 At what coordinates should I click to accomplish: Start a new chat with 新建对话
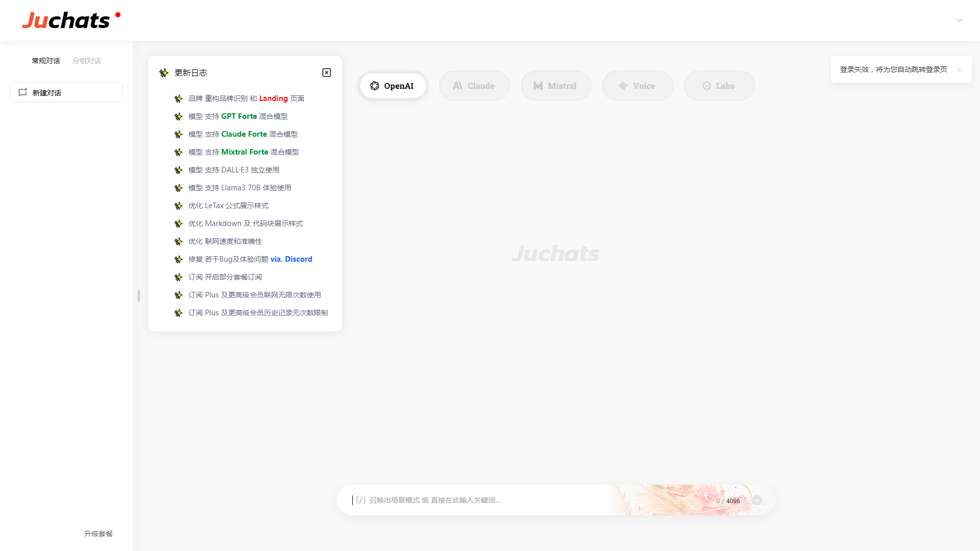pos(66,92)
